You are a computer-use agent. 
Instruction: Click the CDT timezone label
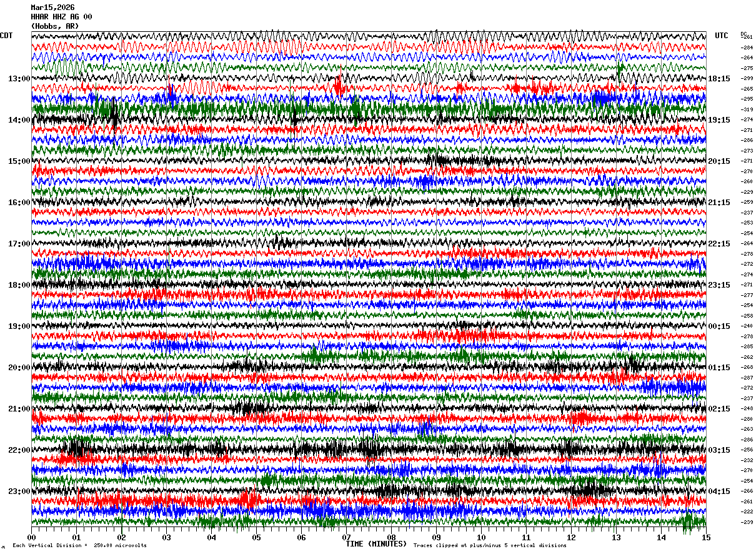(6, 36)
